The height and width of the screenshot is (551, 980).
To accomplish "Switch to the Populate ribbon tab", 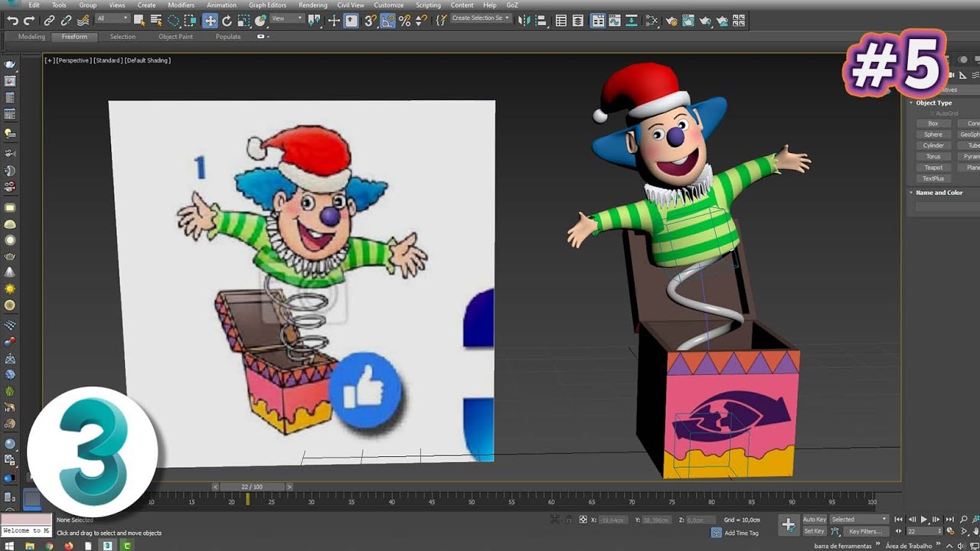I will pos(228,37).
